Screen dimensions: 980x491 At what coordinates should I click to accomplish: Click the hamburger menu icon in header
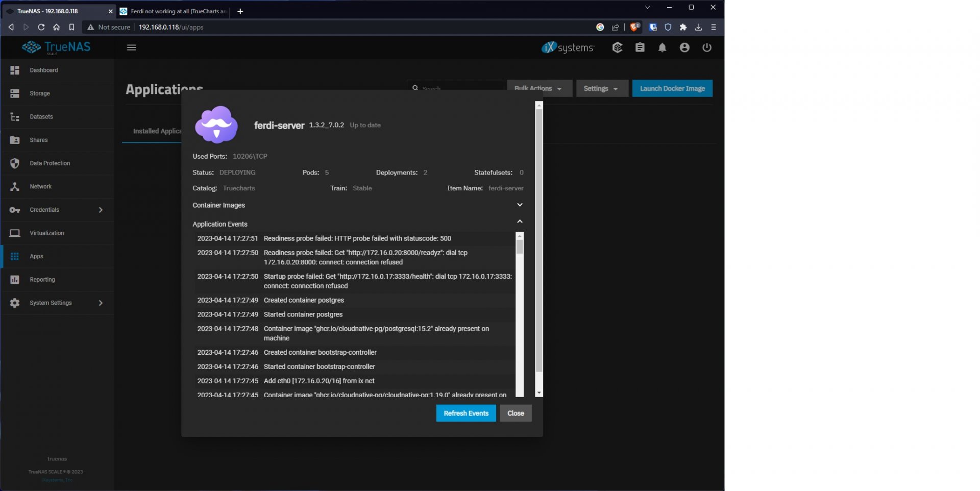tap(131, 47)
